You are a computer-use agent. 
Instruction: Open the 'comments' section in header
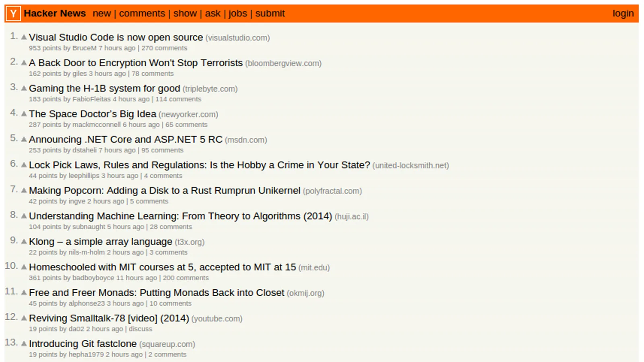pos(142,14)
